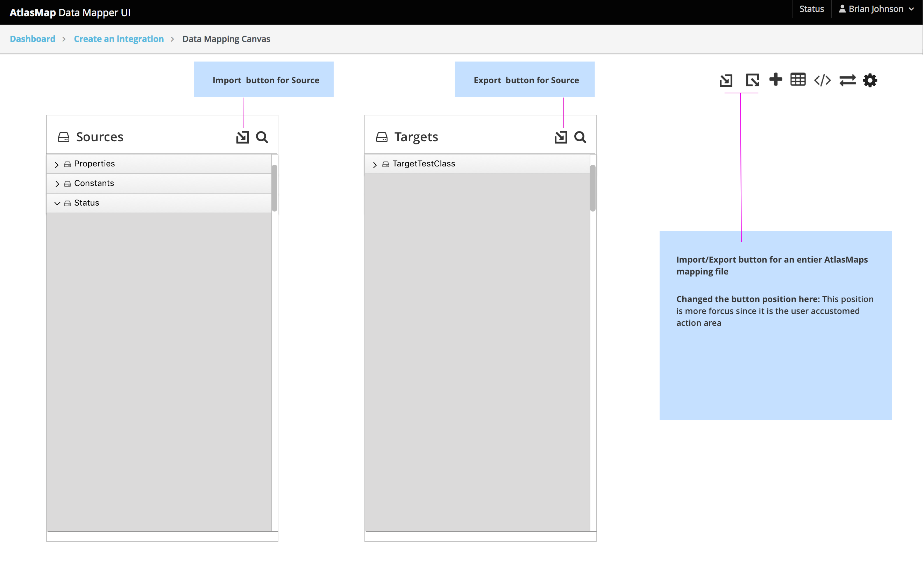The height and width of the screenshot is (579, 924).
Task: Click the code view </> toolbar icon
Action: pos(822,80)
